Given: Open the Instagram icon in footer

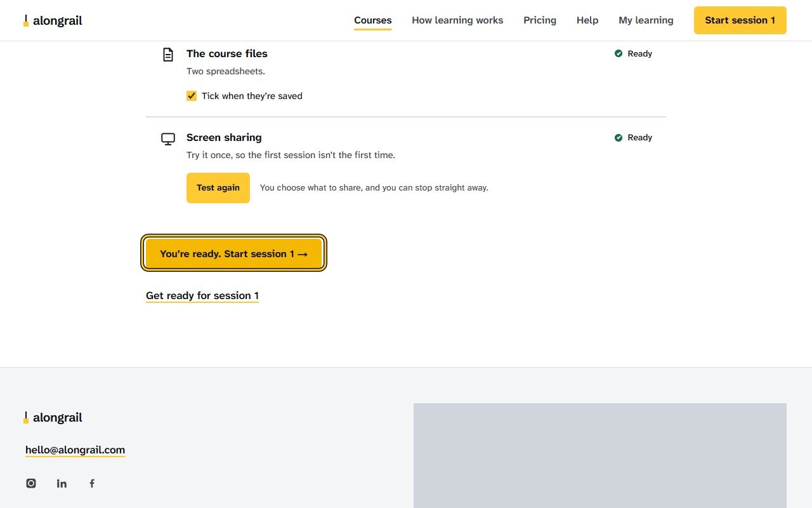Looking at the screenshot, I should [x=31, y=483].
